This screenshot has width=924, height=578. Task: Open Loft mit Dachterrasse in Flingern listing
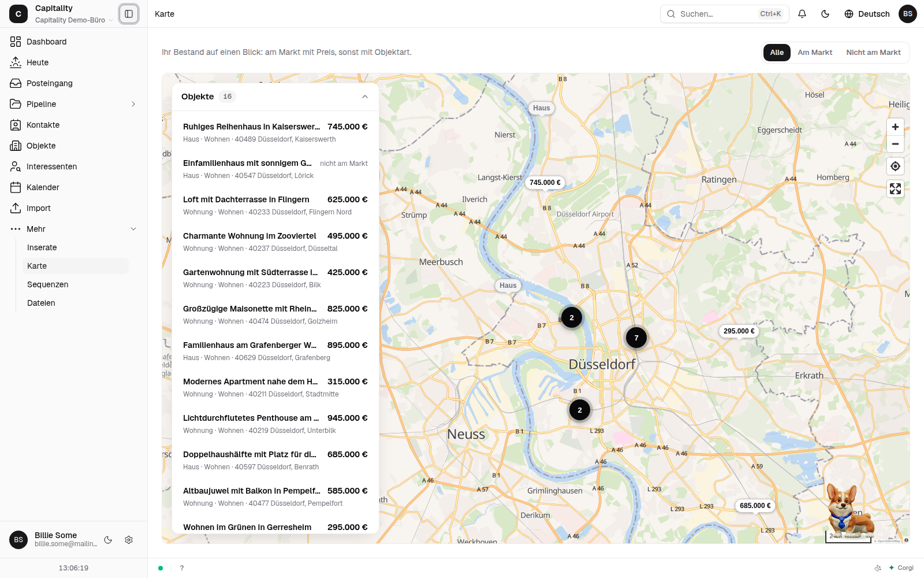[x=275, y=205]
